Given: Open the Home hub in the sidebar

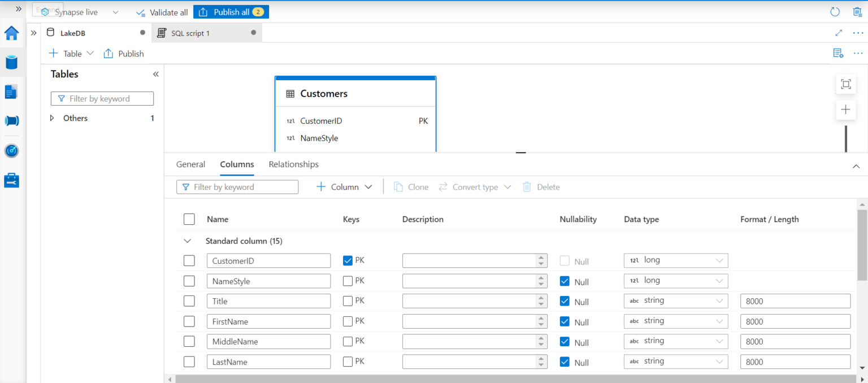Looking at the screenshot, I should tap(11, 33).
